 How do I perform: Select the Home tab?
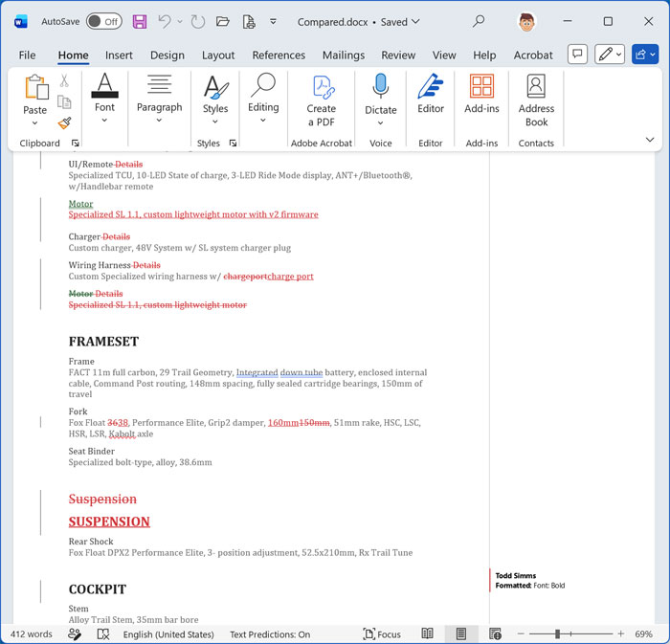pyautogui.click(x=73, y=56)
